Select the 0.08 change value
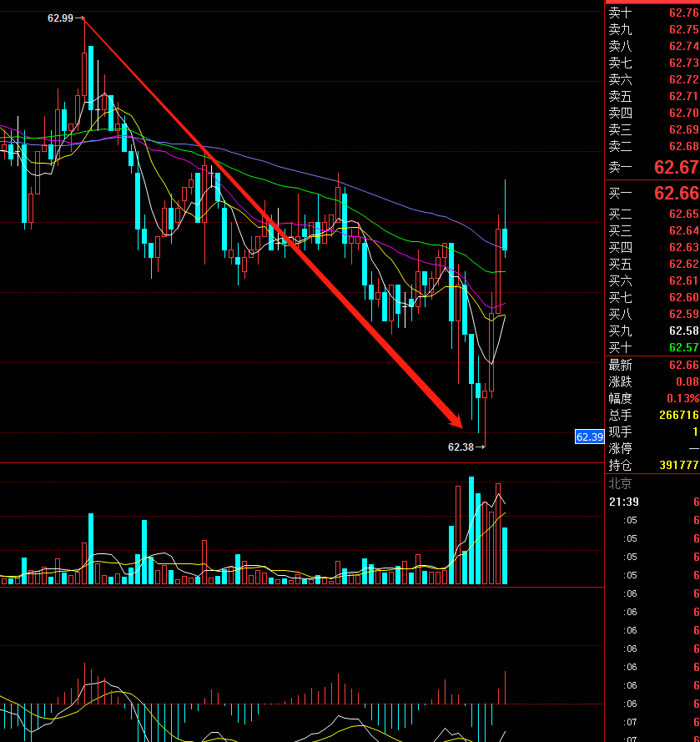 click(x=687, y=381)
